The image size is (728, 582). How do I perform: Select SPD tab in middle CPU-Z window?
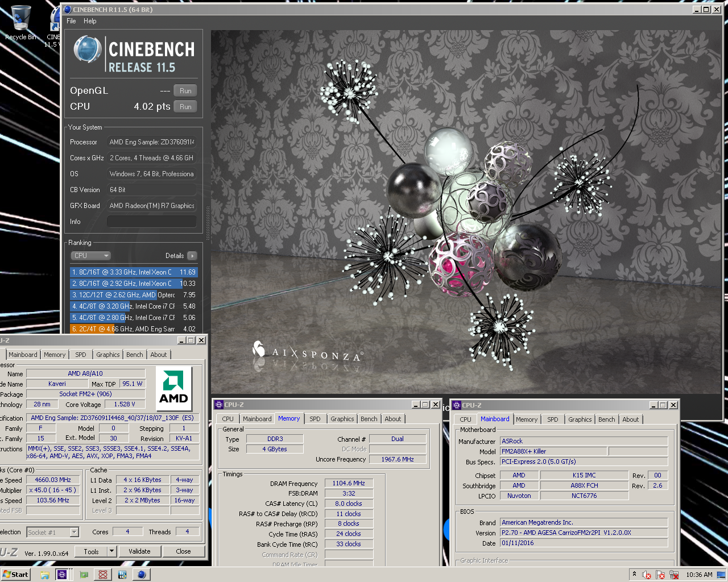[315, 419]
